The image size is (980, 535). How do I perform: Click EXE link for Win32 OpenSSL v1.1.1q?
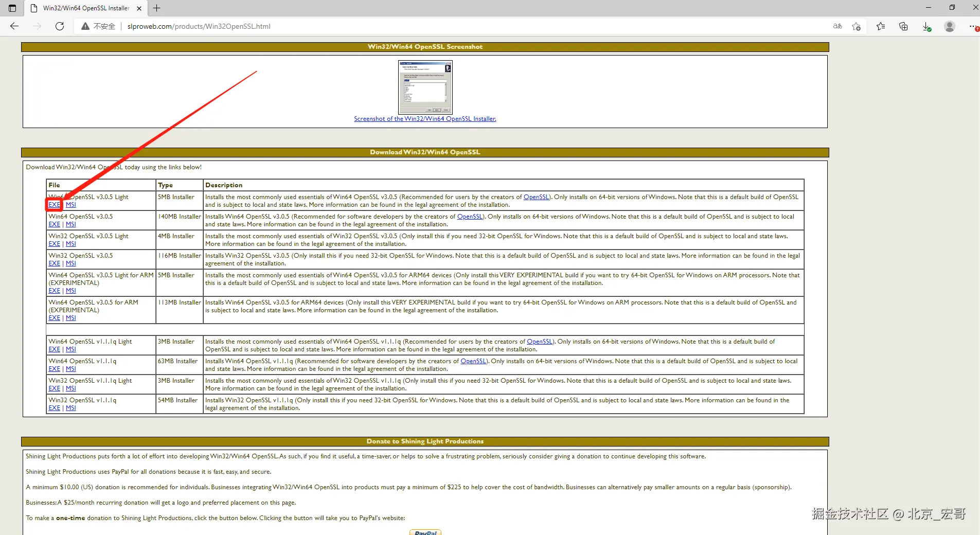tap(54, 408)
